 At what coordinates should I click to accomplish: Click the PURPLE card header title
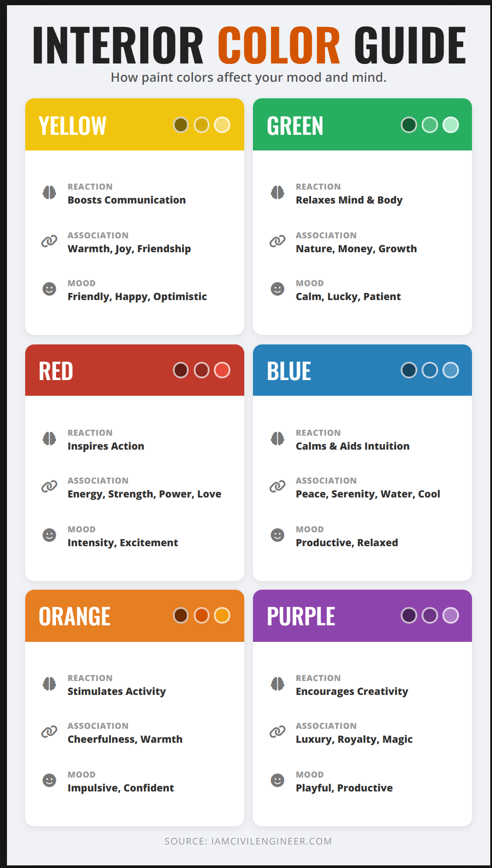click(301, 616)
